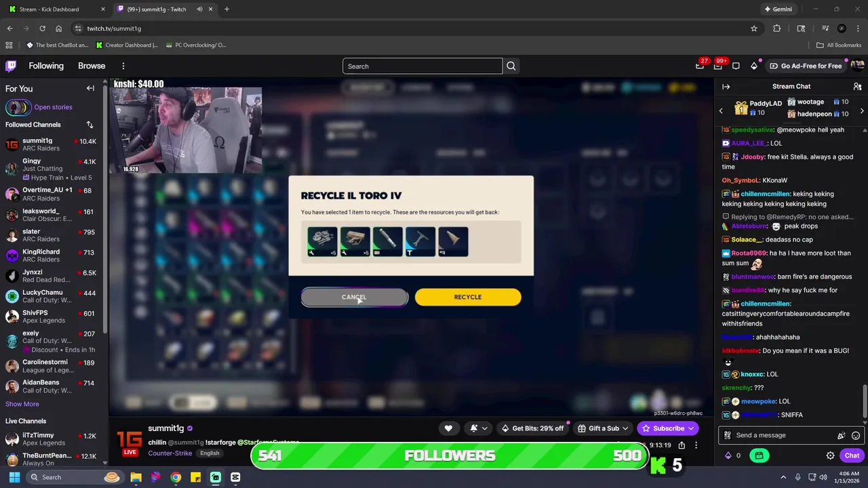Open Subscribe button dropdown arrow

[690, 428]
